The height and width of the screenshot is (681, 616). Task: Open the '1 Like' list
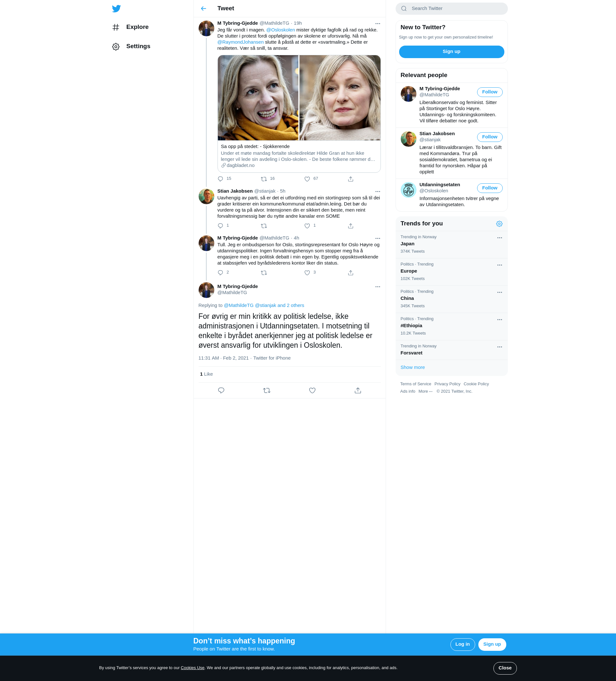tap(206, 374)
